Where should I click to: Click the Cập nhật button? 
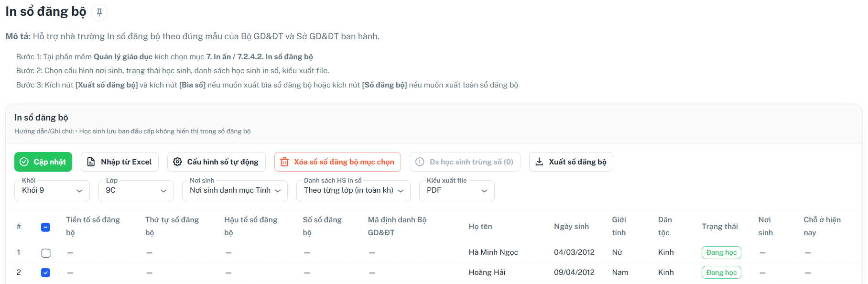tap(43, 162)
